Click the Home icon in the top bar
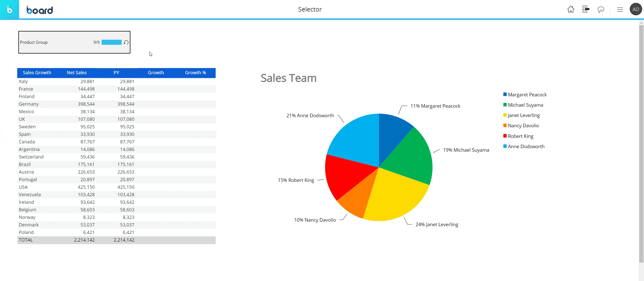This screenshot has height=281, width=644. (x=571, y=9)
